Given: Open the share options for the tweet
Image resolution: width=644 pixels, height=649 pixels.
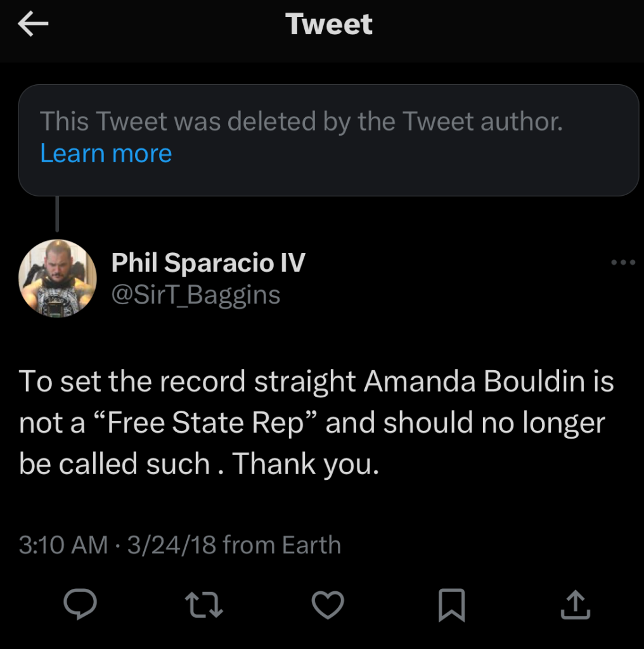Looking at the screenshot, I should coord(576,604).
